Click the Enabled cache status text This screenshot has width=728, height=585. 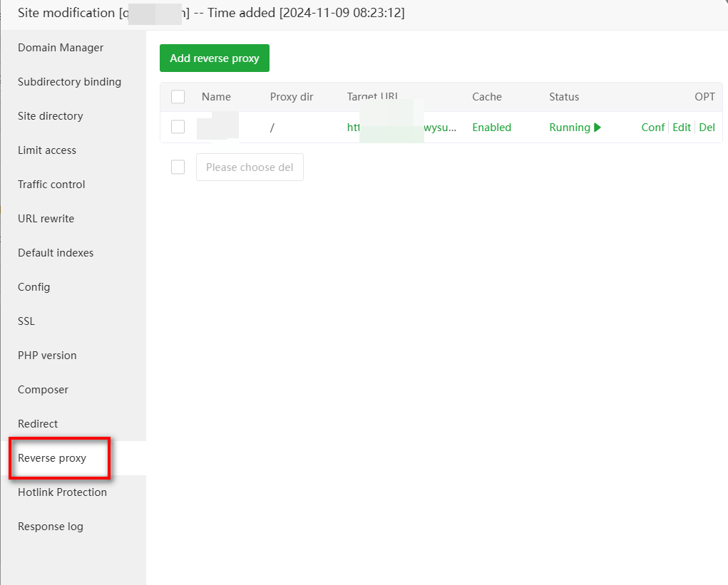coord(491,128)
